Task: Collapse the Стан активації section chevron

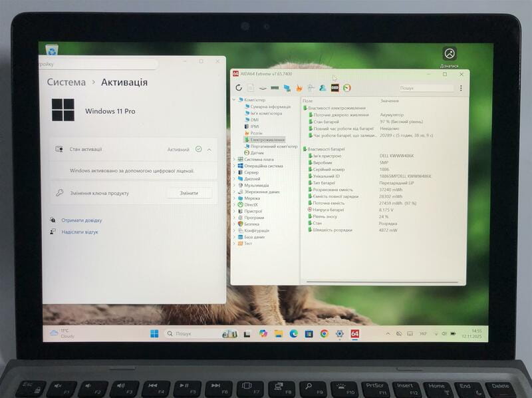Action: click(x=209, y=150)
